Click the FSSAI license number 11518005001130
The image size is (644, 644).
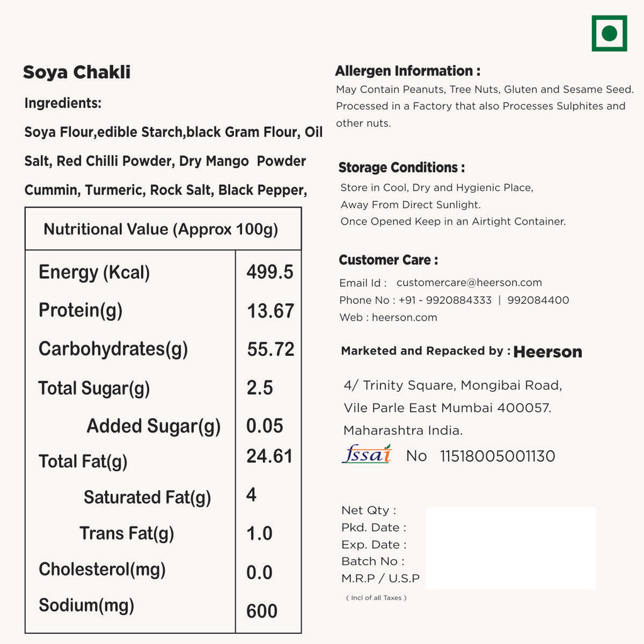pos(497,457)
